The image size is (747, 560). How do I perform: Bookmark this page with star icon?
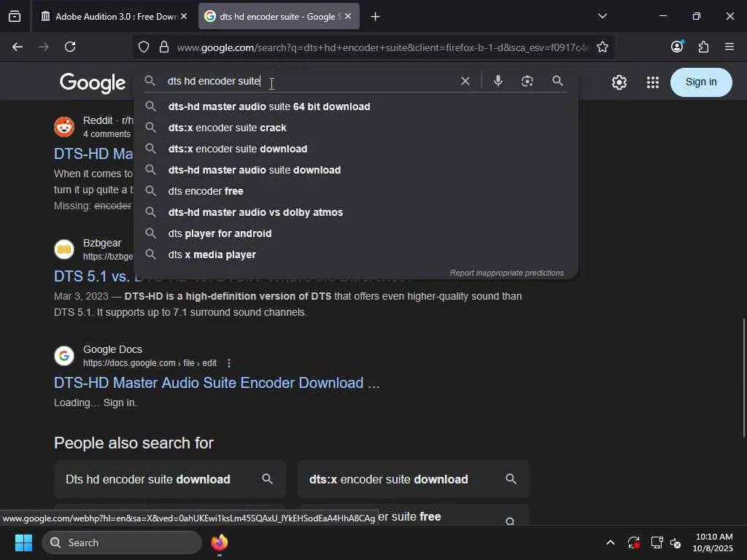tap(602, 47)
